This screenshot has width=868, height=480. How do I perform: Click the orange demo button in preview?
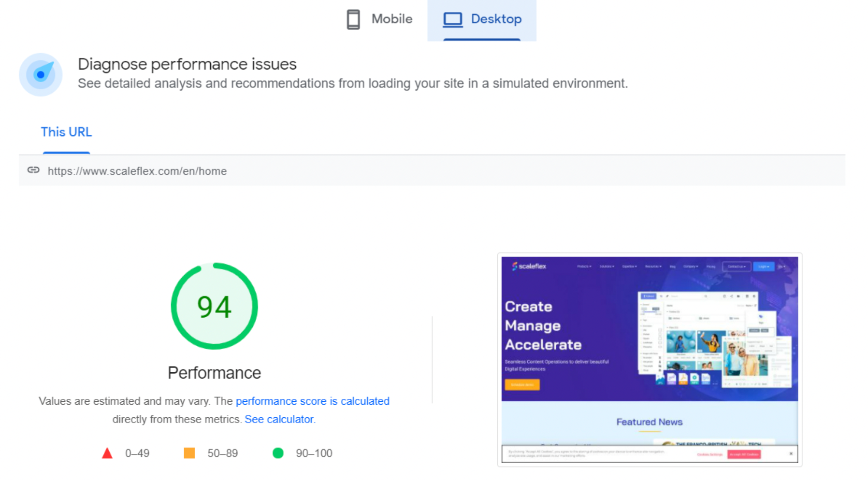coord(522,385)
